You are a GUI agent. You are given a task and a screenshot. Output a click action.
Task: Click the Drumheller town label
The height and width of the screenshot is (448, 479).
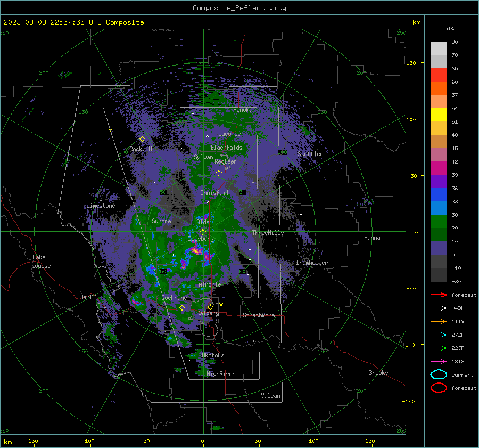(x=312, y=263)
